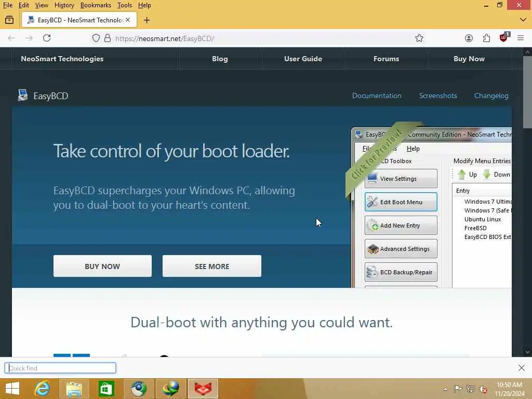Screen dimensions: 532x399
Task: Open the File menu
Action: point(7,5)
